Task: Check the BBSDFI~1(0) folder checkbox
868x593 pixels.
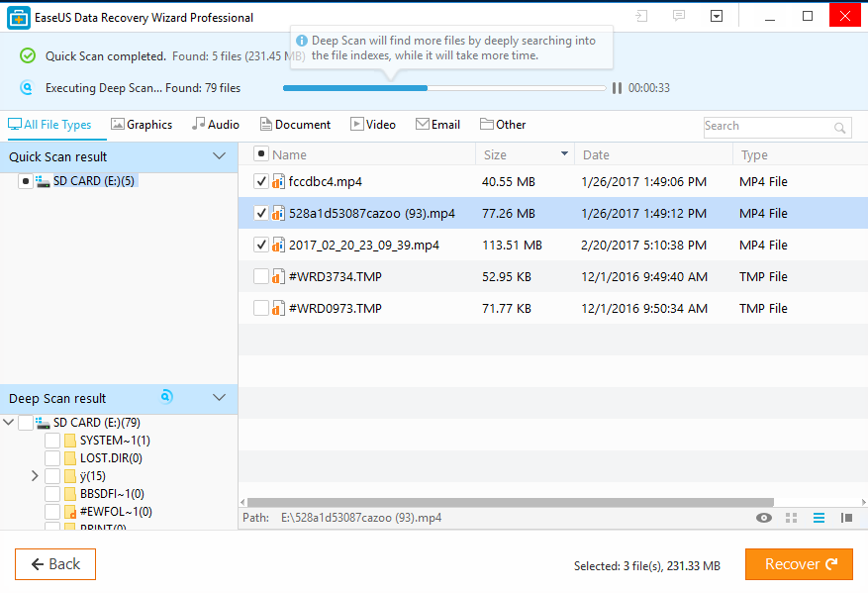Action: point(52,493)
